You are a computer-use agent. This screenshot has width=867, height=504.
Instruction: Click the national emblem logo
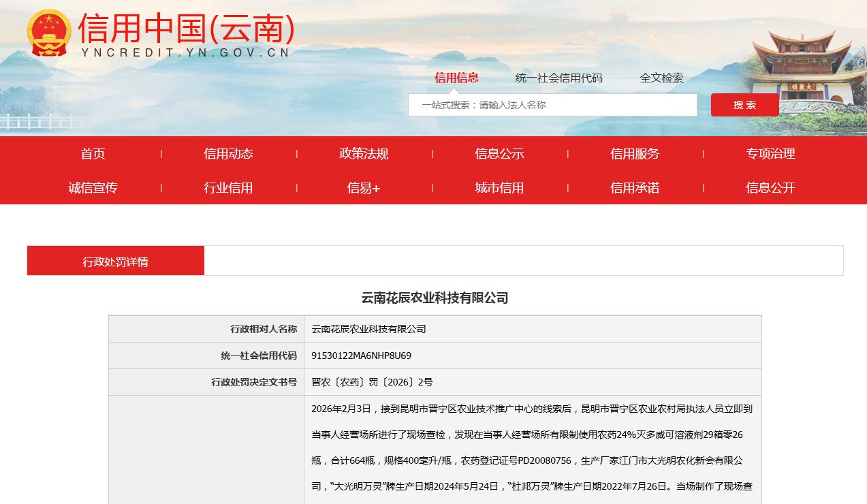click(48, 33)
